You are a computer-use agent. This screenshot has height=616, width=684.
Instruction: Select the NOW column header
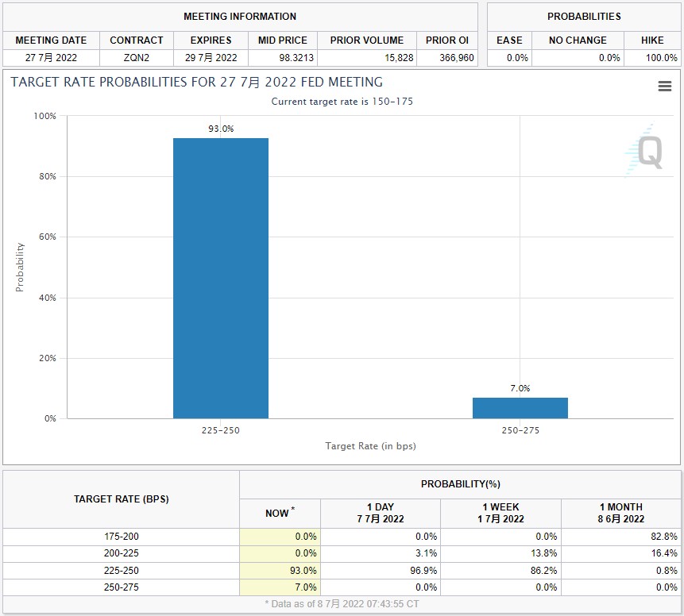pos(280,513)
